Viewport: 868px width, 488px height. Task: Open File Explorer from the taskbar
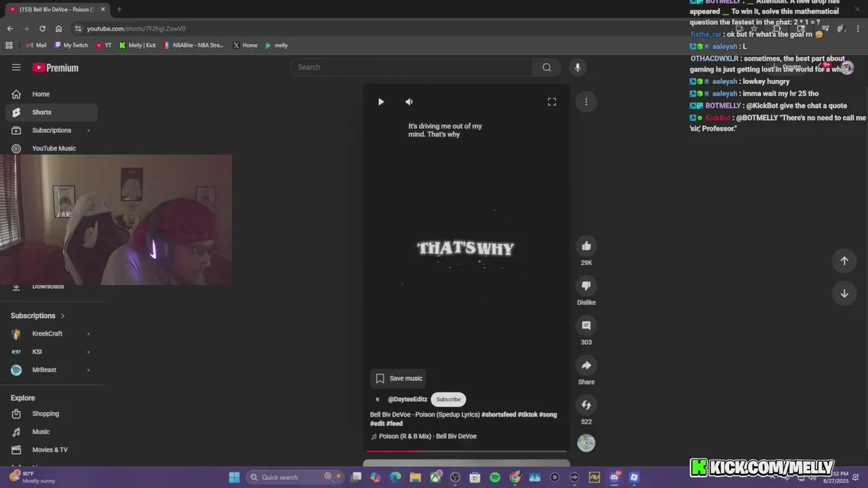415,477
